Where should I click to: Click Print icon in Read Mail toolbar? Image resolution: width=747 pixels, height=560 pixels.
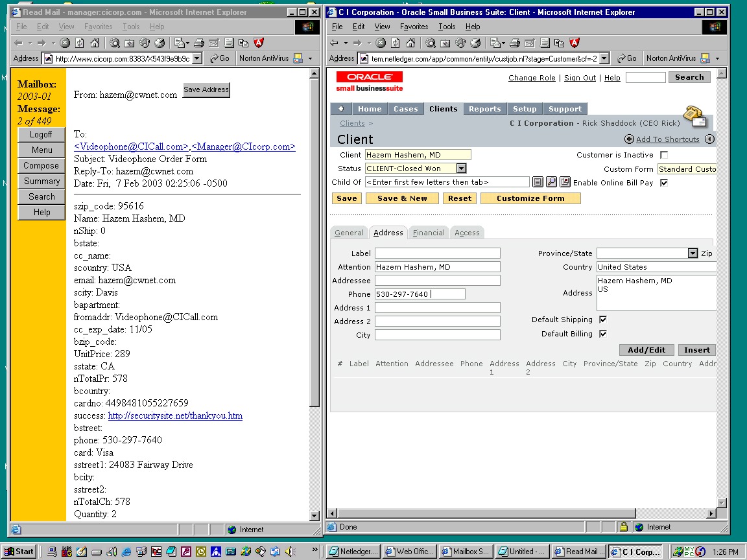point(199,43)
